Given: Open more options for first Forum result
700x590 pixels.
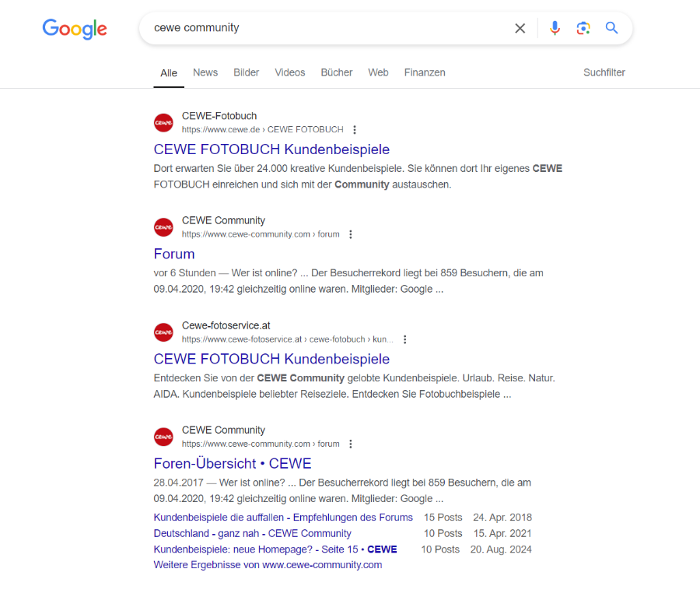Looking at the screenshot, I should pos(351,234).
